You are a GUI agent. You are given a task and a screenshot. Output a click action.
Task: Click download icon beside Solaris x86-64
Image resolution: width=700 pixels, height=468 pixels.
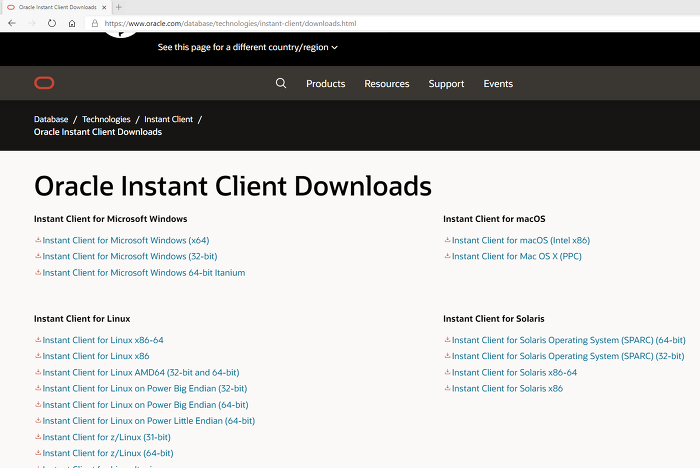[447, 372]
